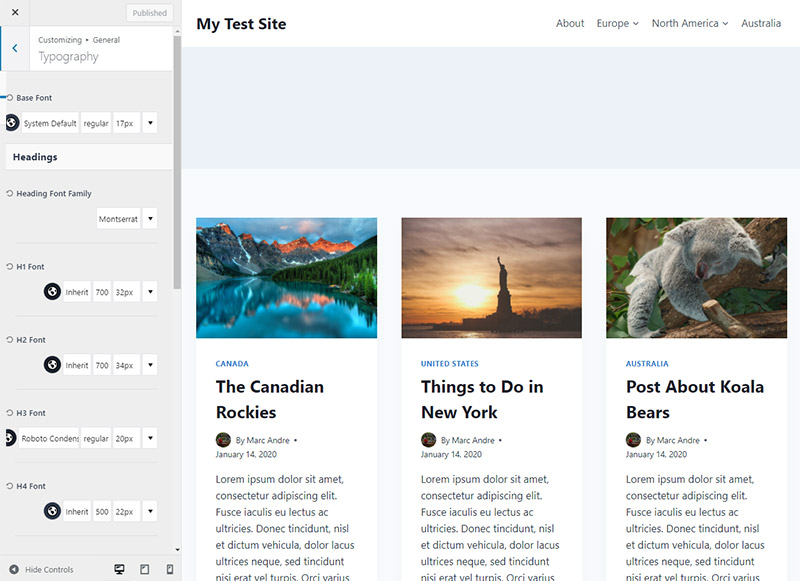Click Marc Andre under The Canadian Rockies post
The width and height of the screenshot is (800, 581).
(x=268, y=440)
